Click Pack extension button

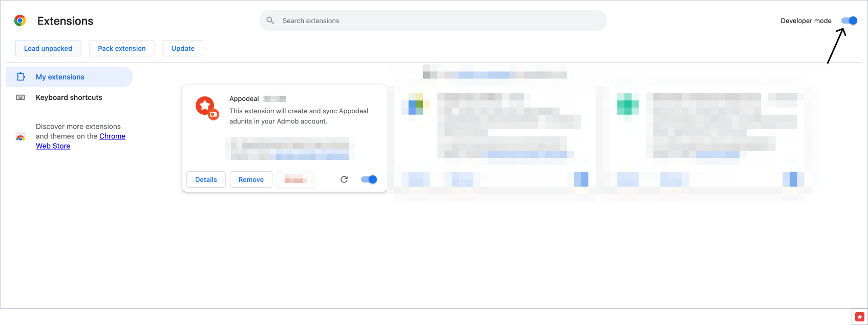coord(122,48)
